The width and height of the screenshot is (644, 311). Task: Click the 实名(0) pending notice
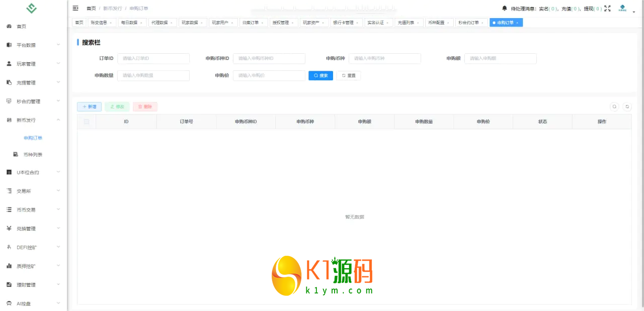(x=548, y=9)
